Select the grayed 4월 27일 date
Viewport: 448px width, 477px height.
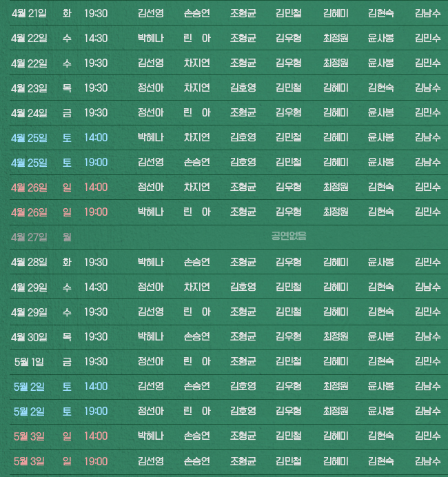pyautogui.click(x=29, y=237)
